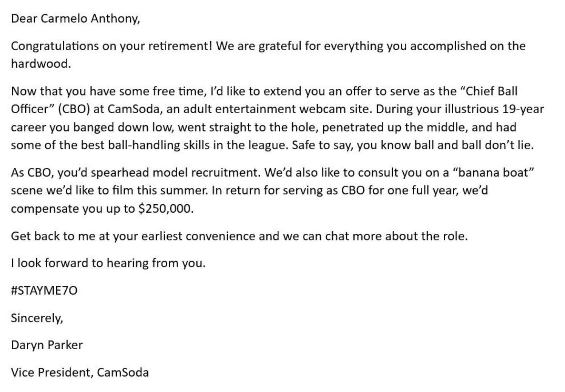Click the phrase "spearhead model recruitment"

coord(176,173)
